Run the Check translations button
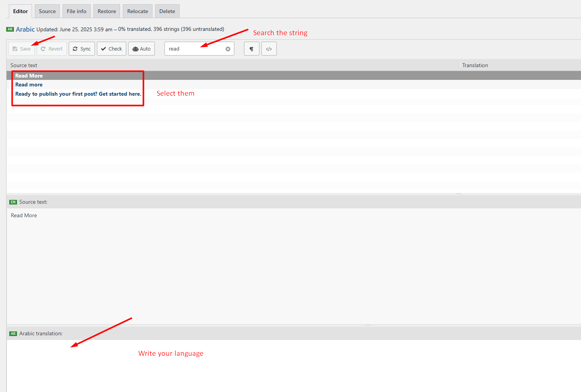The image size is (581, 392). (112, 49)
